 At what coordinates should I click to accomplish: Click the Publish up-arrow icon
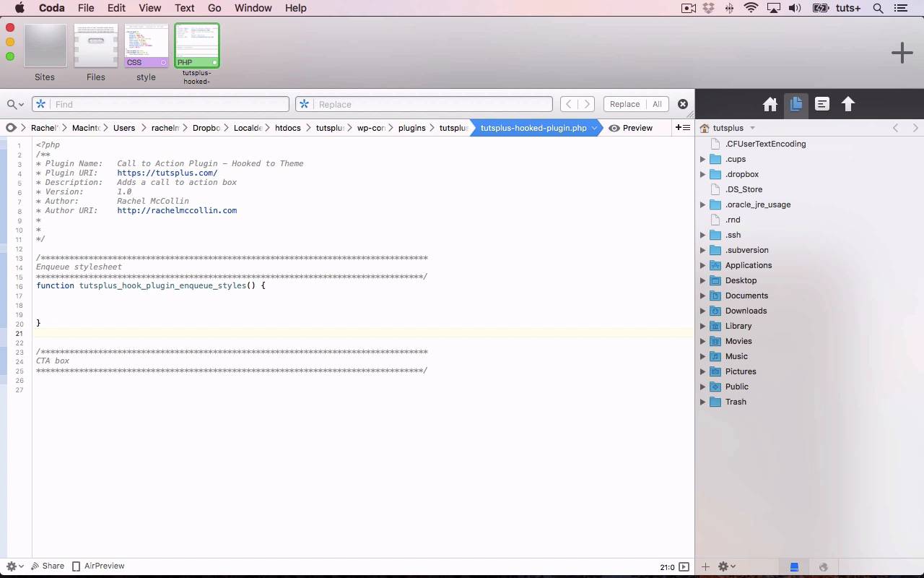[x=848, y=104]
